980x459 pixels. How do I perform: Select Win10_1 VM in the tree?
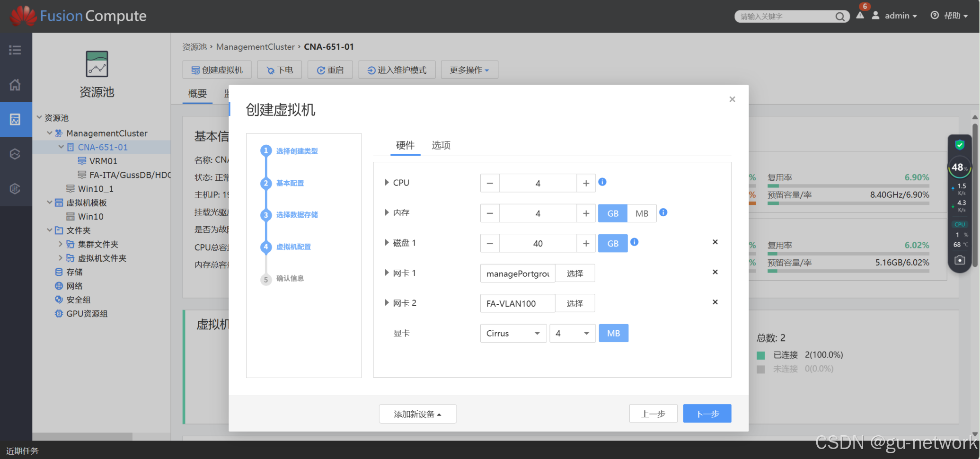[x=96, y=189]
